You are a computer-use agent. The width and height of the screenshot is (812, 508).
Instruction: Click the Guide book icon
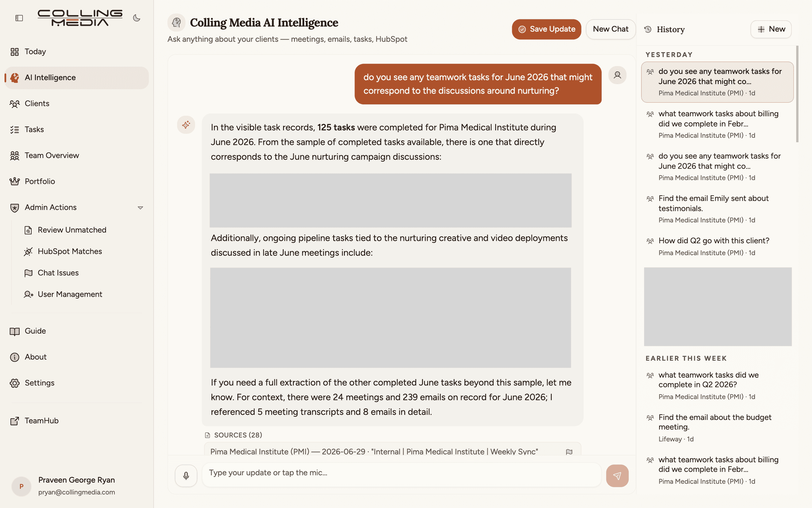[x=15, y=331]
